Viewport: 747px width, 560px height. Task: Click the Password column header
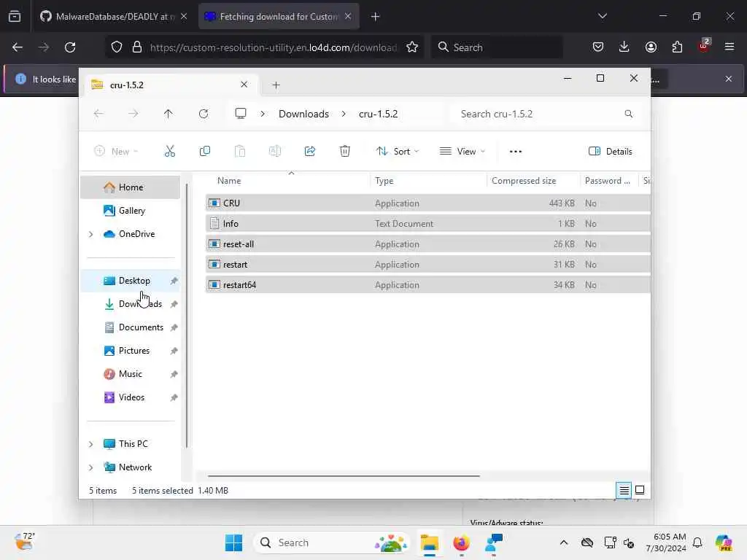coord(609,181)
